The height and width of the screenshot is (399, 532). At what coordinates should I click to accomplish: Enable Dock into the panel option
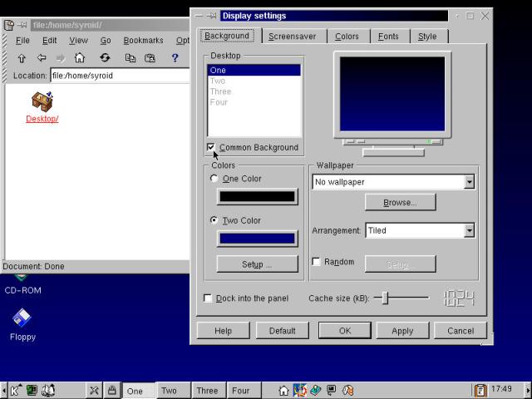pos(208,298)
